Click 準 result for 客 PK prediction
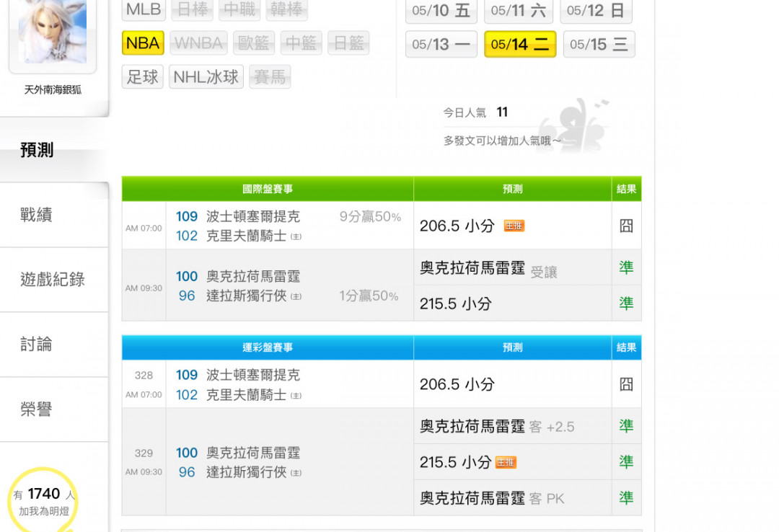This screenshot has height=532, width=779. [x=626, y=497]
